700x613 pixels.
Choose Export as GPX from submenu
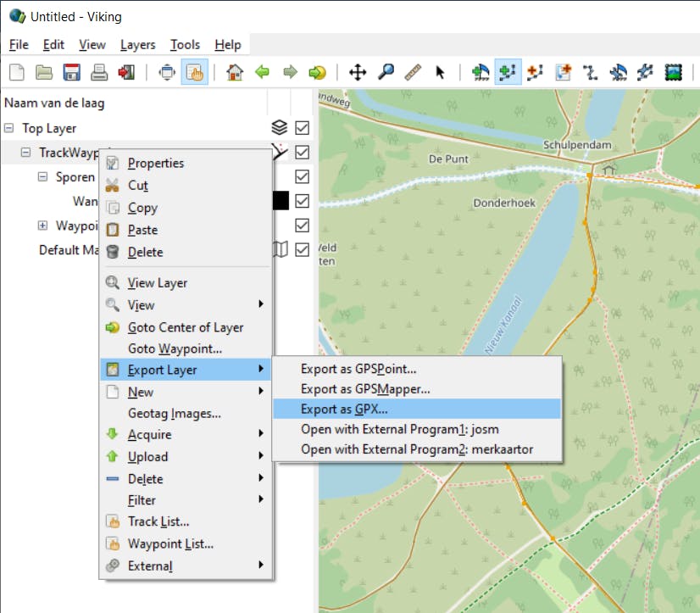(344, 410)
